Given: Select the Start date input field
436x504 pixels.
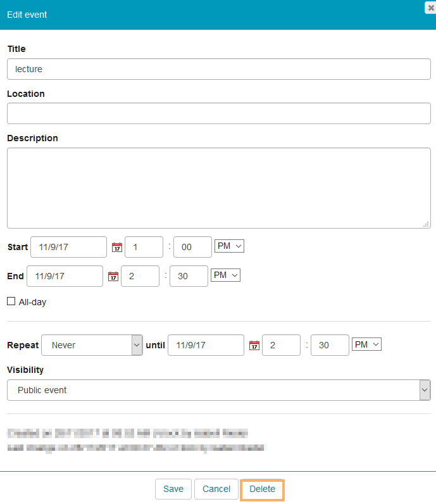Looking at the screenshot, I should [x=68, y=247].
